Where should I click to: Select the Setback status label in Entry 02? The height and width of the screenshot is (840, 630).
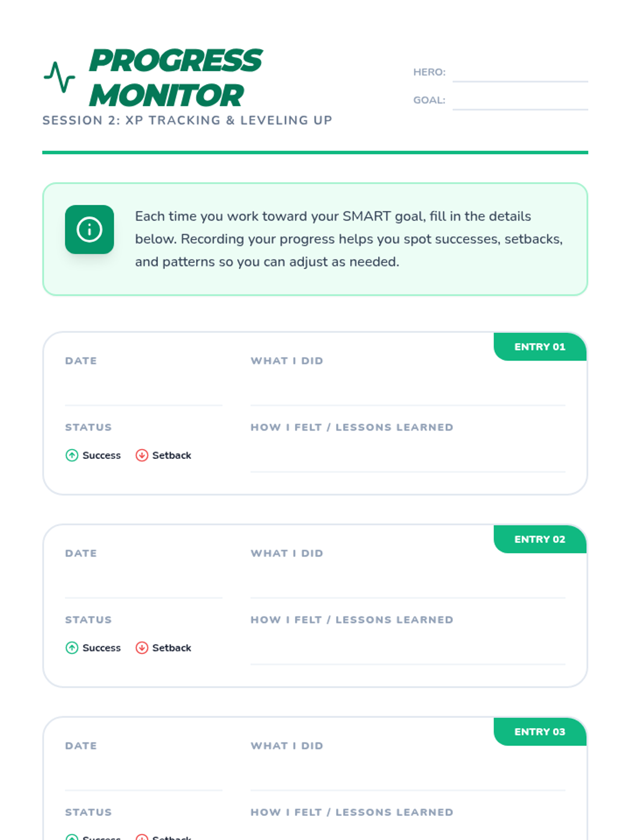click(x=172, y=648)
